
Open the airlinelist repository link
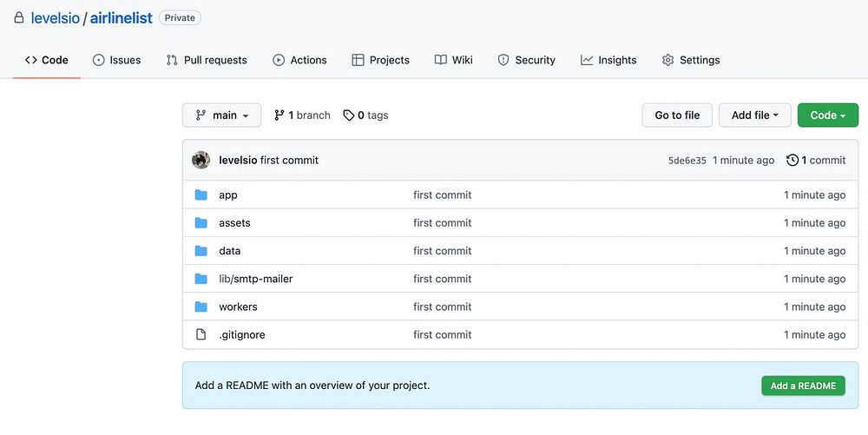coord(122,17)
